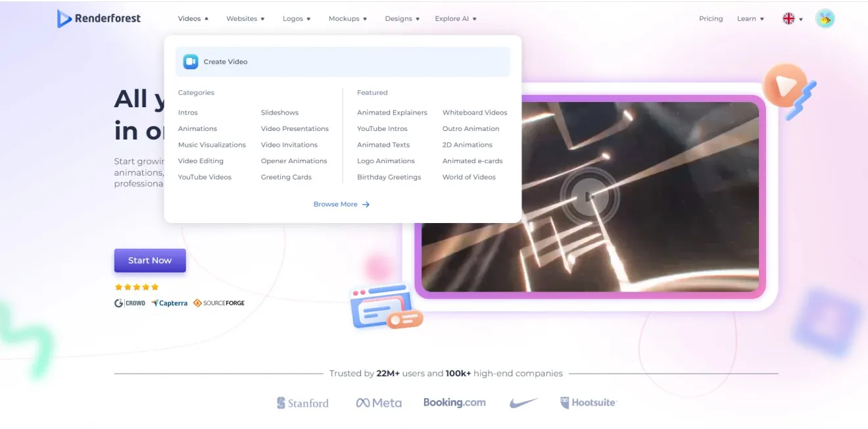This screenshot has width=868, height=429.
Task: Open the user profile avatar
Action: [x=825, y=18]
